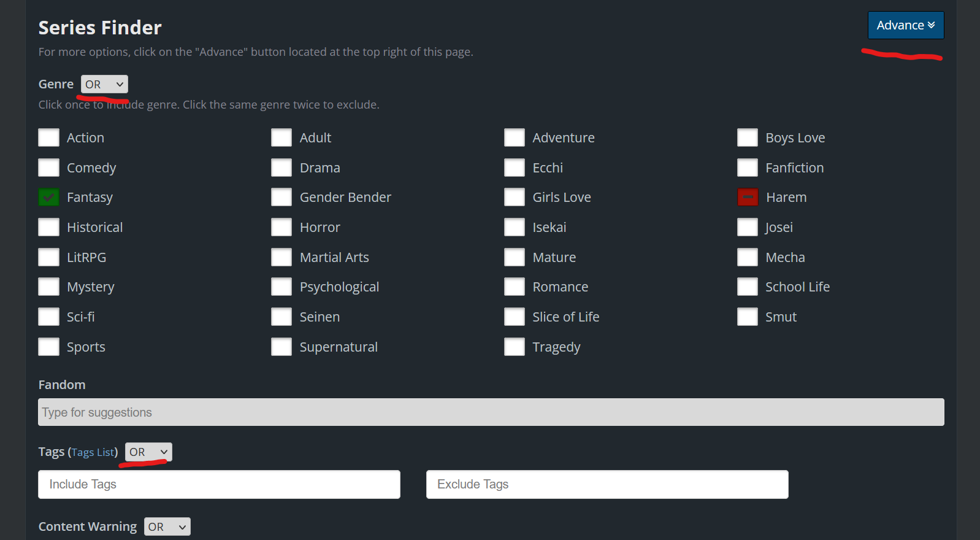The width and height of the screenshot is (980, 540).
Task: Click the Fandom suggestions field
Action: click(x=491, y=412)
